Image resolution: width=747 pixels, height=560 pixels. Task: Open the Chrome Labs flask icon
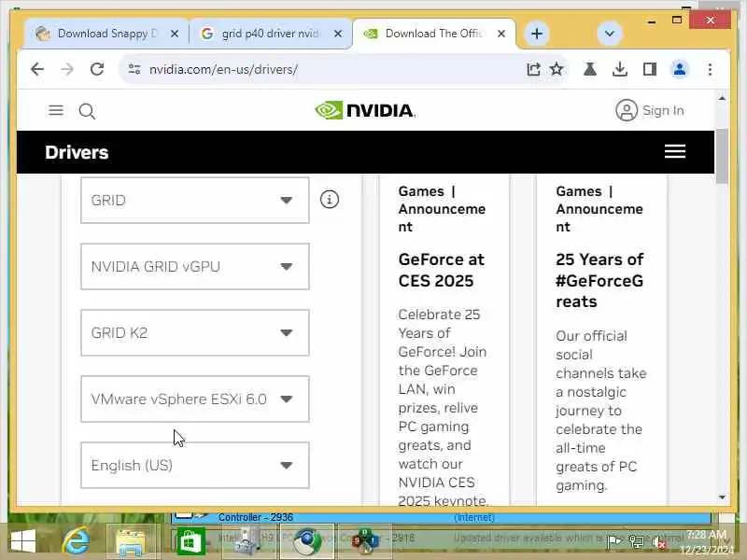click(x=590, y=69)
